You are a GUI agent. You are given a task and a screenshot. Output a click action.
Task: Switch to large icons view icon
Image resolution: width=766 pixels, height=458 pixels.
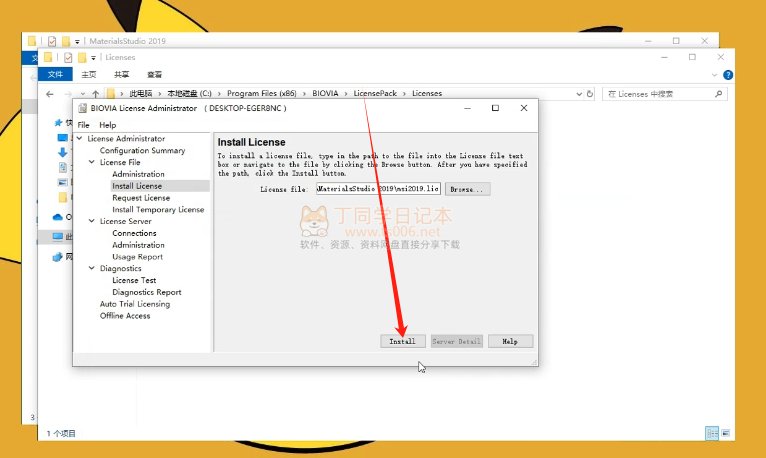(x=726, y=433)
